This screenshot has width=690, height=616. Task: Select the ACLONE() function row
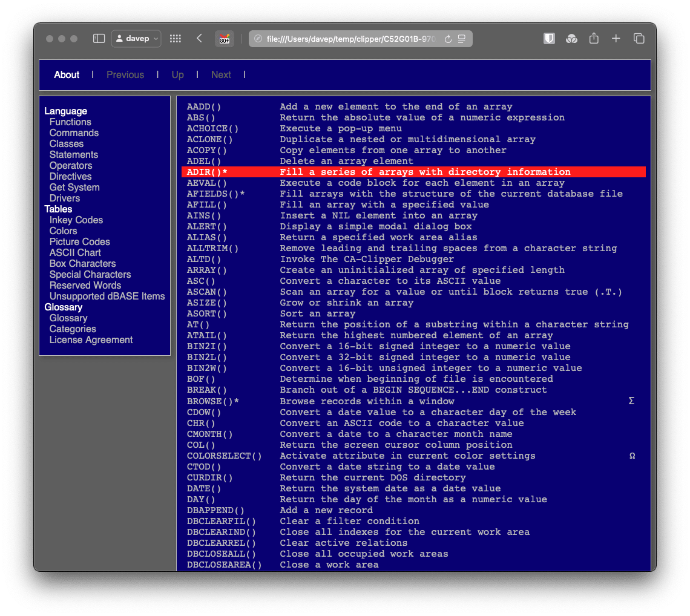coord(413,140)
